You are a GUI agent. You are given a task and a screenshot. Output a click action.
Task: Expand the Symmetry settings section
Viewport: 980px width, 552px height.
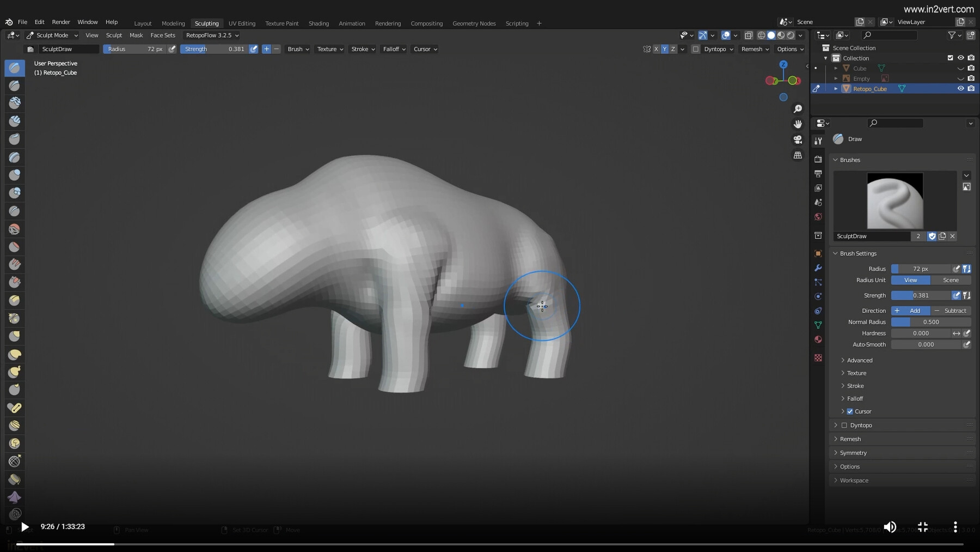tap(852, 452)
